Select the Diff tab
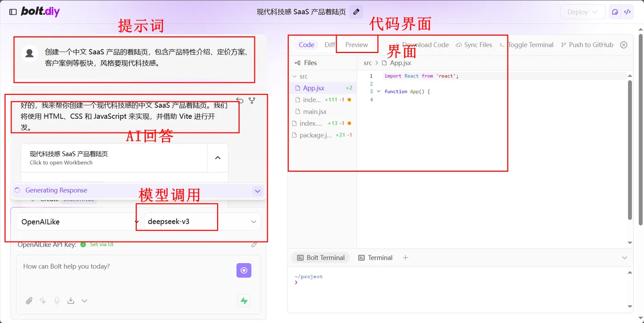Image resolution: width=644 pixels, height=323 pixels. coord(330,45)
